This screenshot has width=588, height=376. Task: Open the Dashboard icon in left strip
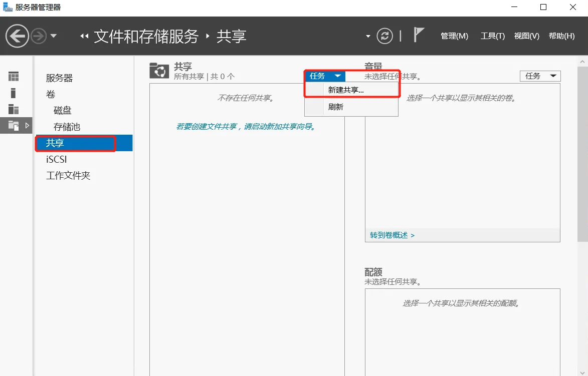click(14, 77)
